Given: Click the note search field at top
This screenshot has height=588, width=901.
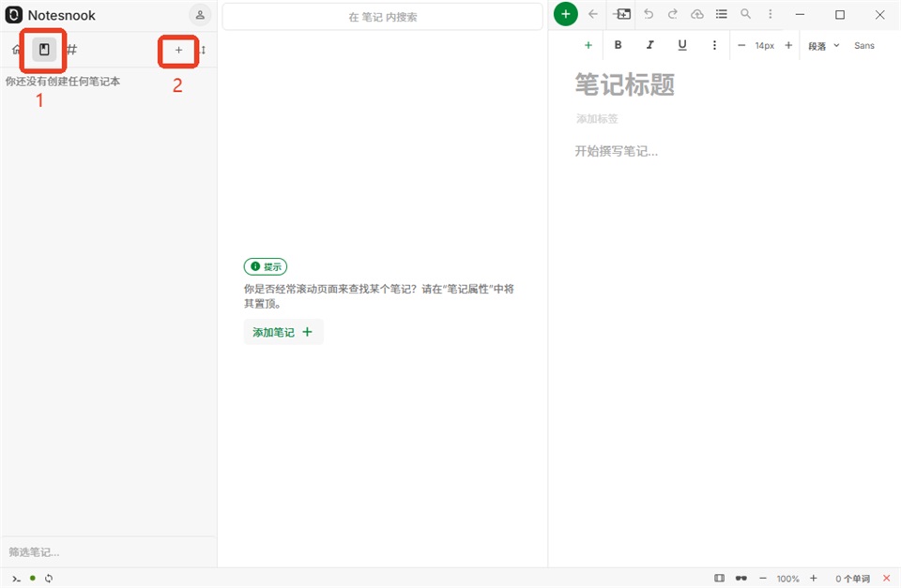Looking at the screenshot, I should click(383, 17).
